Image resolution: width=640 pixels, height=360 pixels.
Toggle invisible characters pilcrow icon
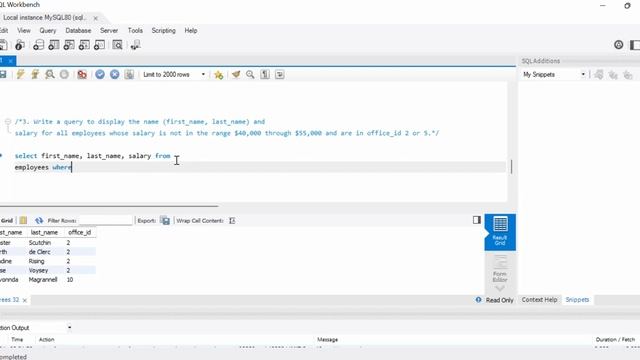point(265,74)
